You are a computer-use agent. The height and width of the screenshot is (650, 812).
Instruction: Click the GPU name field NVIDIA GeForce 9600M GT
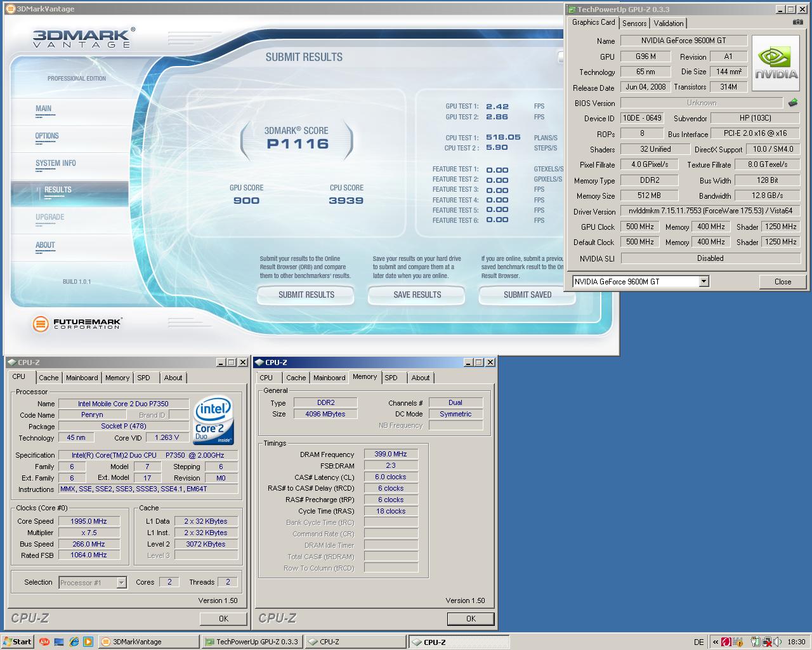[683, 41]
